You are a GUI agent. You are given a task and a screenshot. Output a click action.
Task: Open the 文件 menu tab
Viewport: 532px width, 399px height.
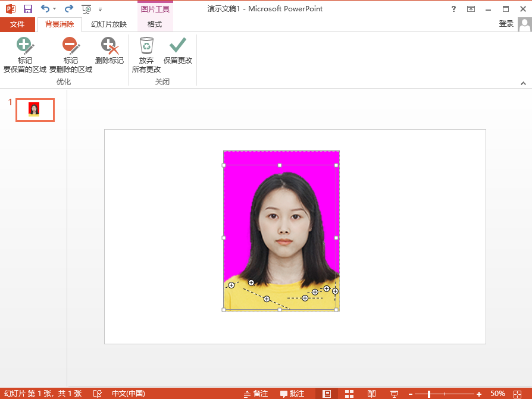pyautogui.click(x=17, y=24)
